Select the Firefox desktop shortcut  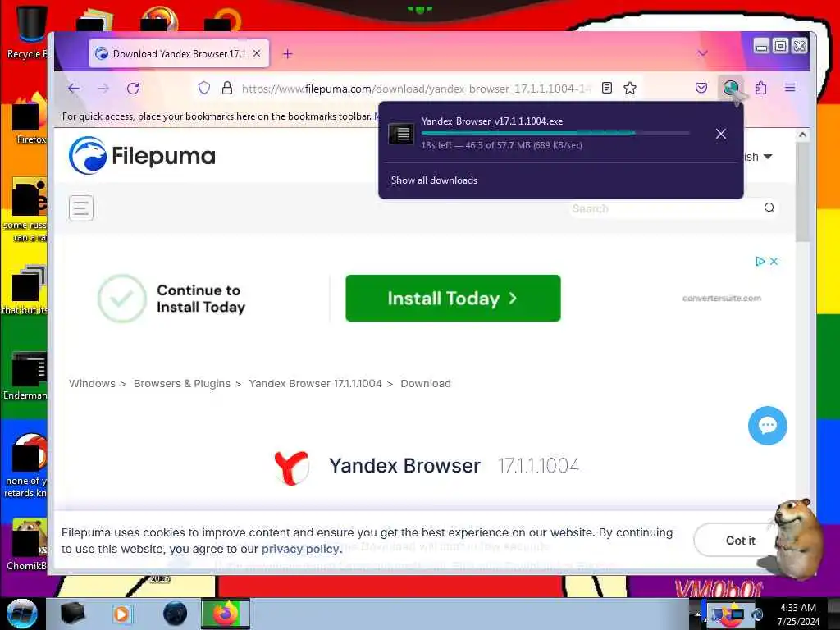click(x=30, y=119)
